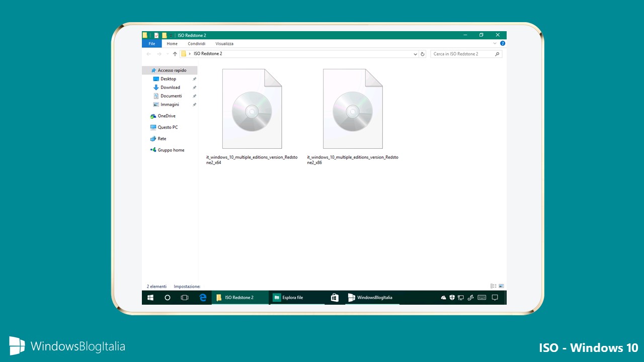Open the touch keyboard tray icon
Screen dimensions: 644x362
click(x=482, y=298)
